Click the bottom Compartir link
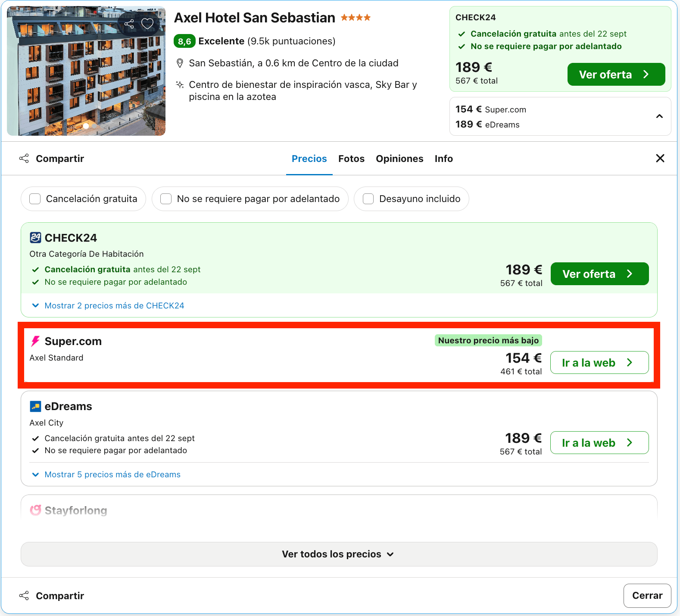 [x=60, y=596]
